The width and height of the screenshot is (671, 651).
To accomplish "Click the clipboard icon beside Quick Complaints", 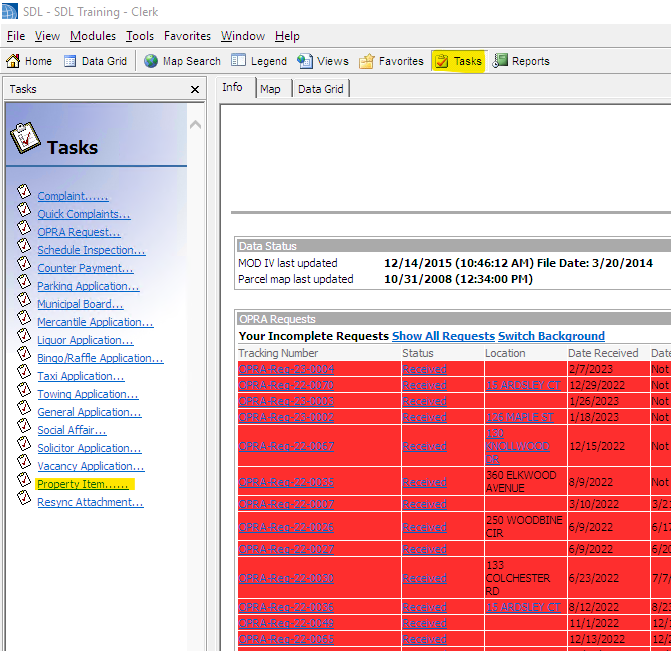I will click(24, 209).
